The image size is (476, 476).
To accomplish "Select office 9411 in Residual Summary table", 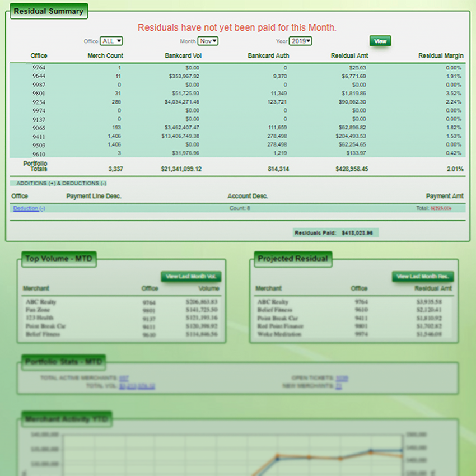I will [x=39, y=137].
